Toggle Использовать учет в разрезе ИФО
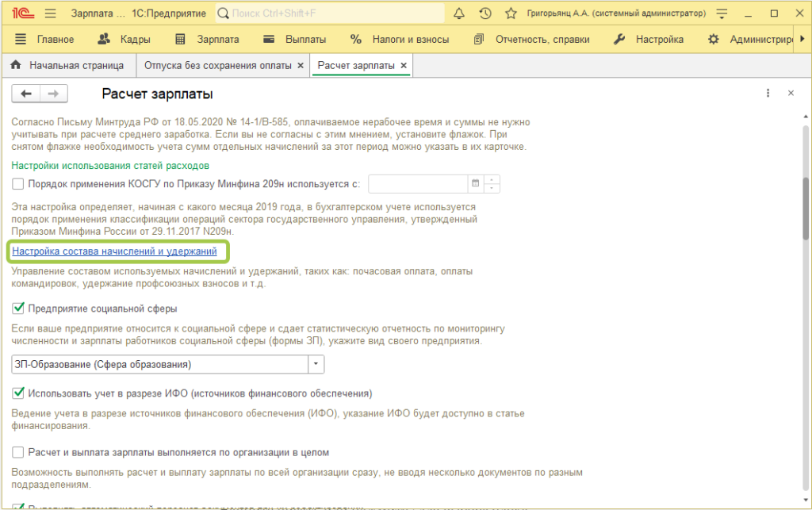The width and height of the screenshot is (812, 510). click(x=18, y=393)
